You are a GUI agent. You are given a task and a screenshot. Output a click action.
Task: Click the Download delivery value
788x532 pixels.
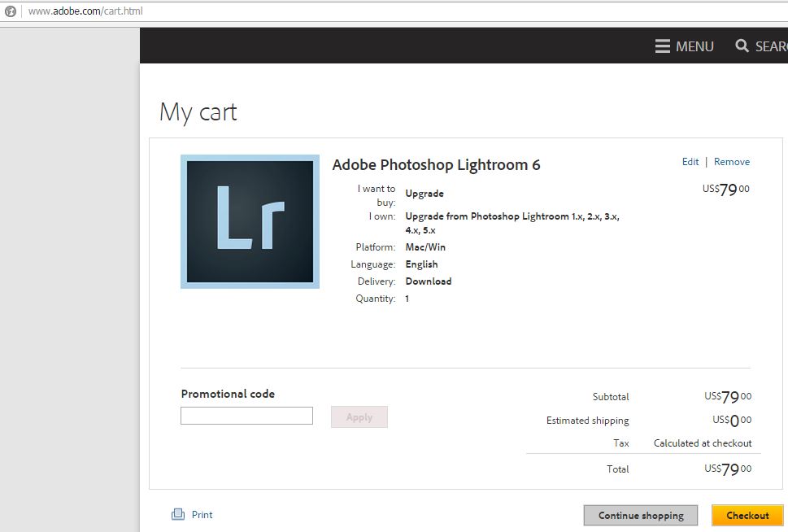(429, 281)
